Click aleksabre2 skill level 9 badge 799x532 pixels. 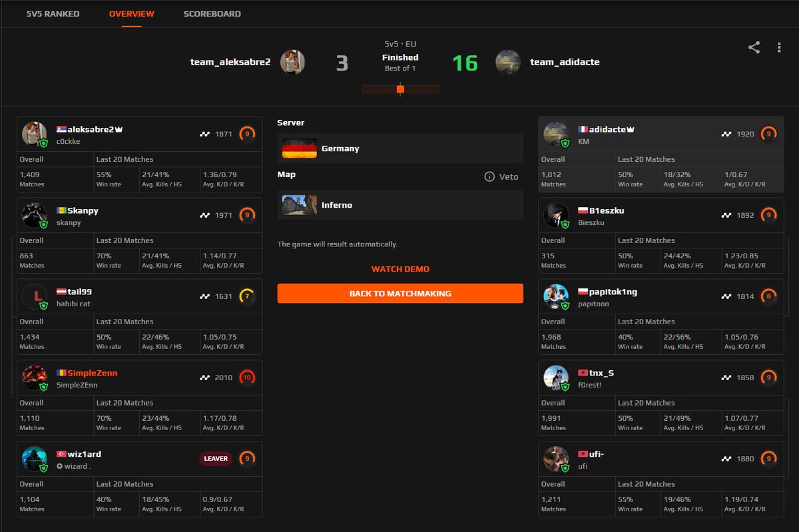(248, 134)
